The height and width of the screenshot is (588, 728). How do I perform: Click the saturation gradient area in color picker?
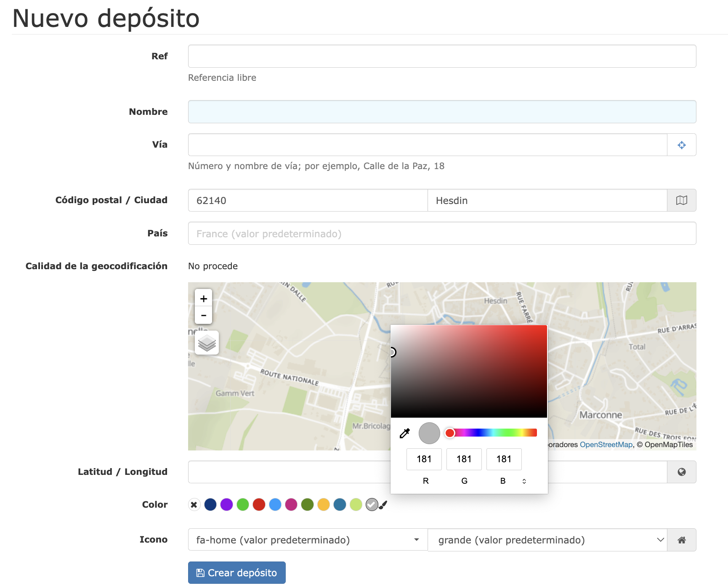click(x=469, y=371)
